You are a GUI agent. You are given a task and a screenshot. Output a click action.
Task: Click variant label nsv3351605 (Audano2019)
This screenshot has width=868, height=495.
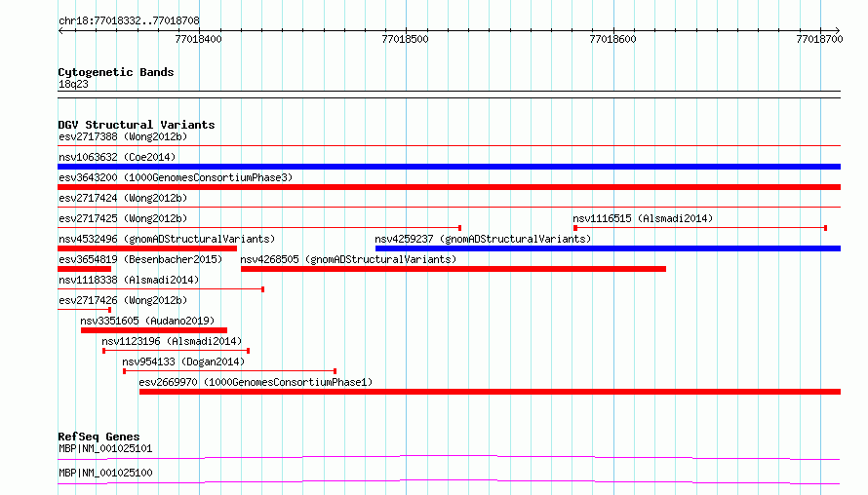click(147, 321)
